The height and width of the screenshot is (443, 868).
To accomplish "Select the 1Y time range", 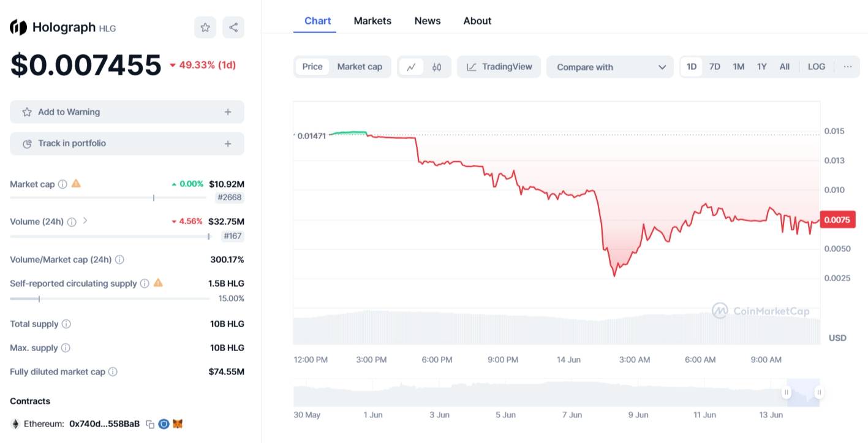I will [762, 67].
